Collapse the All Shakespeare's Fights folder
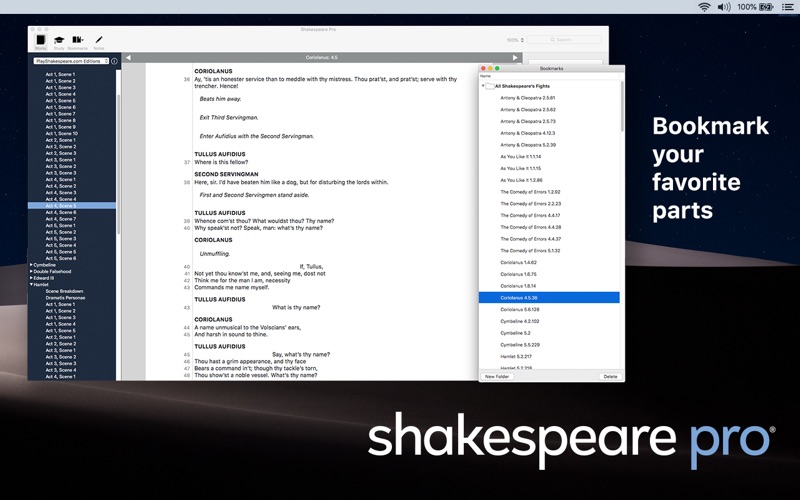The width and height of the screenshot is (800, 500). click(483, 86)
